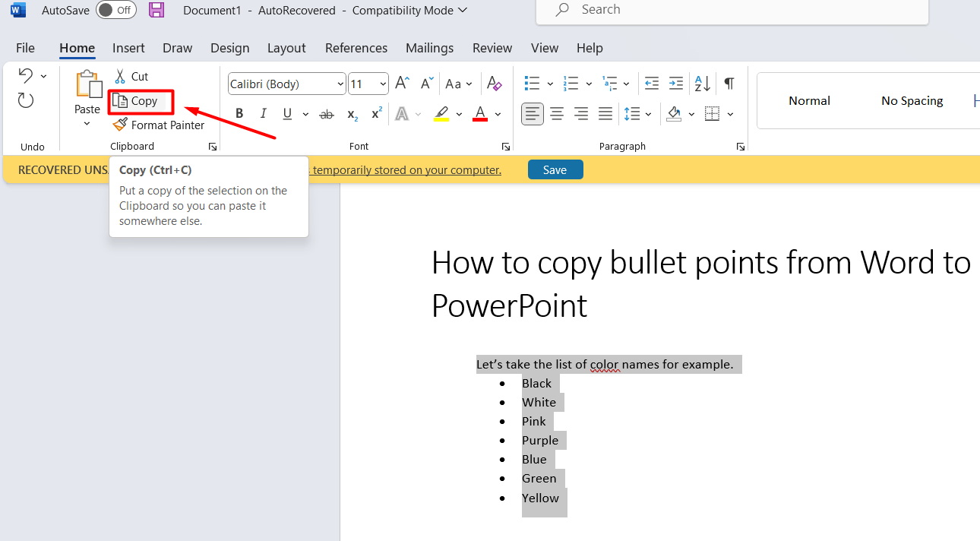Switch to the Mailings tab

429,48
